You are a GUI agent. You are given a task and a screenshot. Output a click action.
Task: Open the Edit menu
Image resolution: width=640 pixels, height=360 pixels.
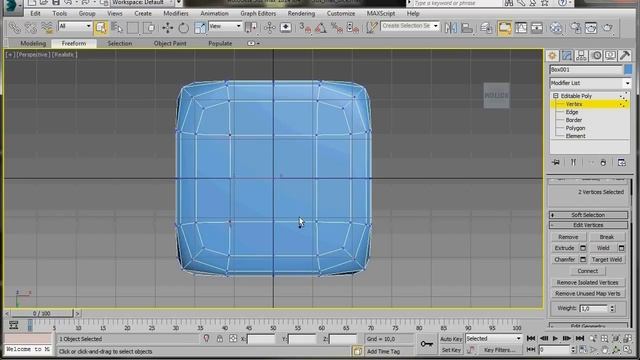click(x=36, y=13)
